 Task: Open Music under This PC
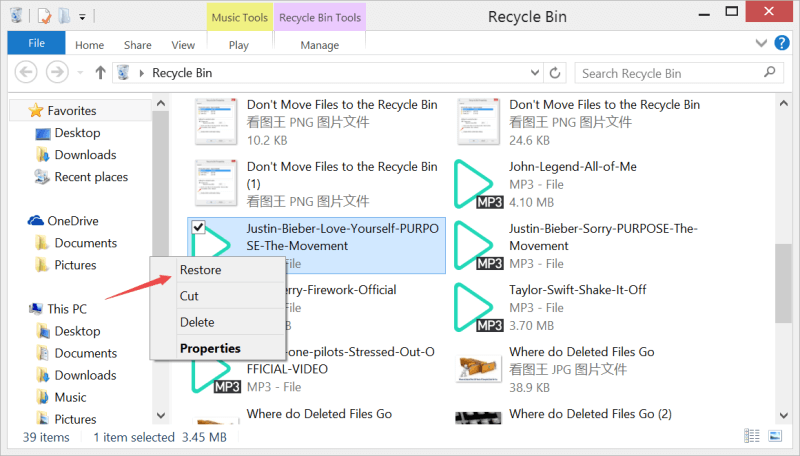[70, 397]
